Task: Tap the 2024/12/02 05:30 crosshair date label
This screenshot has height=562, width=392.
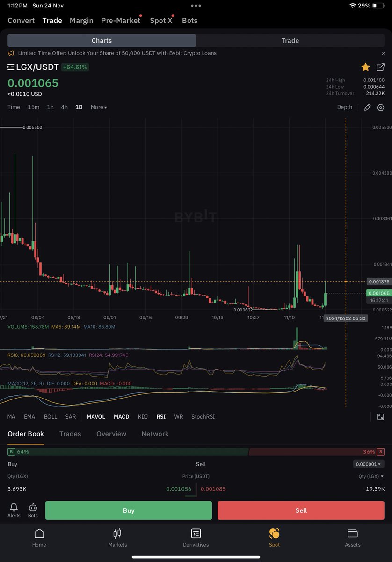Action: 346,318
